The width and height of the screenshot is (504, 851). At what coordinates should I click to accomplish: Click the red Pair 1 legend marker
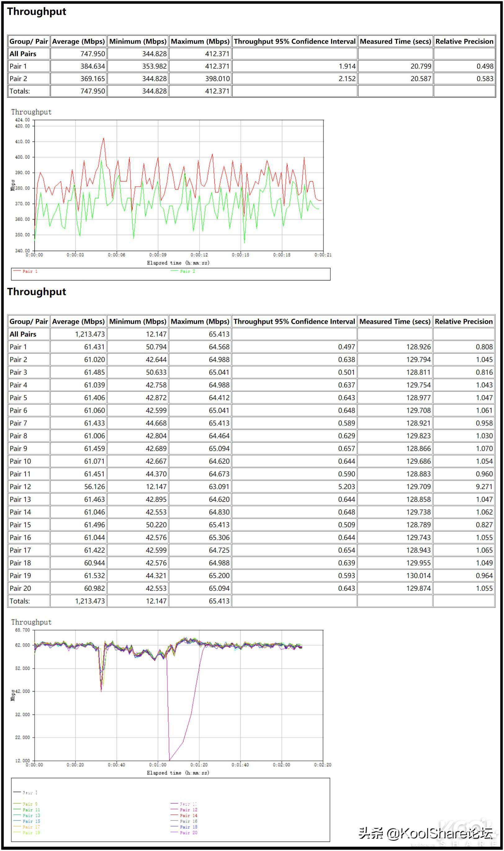[x=17, y=271]
